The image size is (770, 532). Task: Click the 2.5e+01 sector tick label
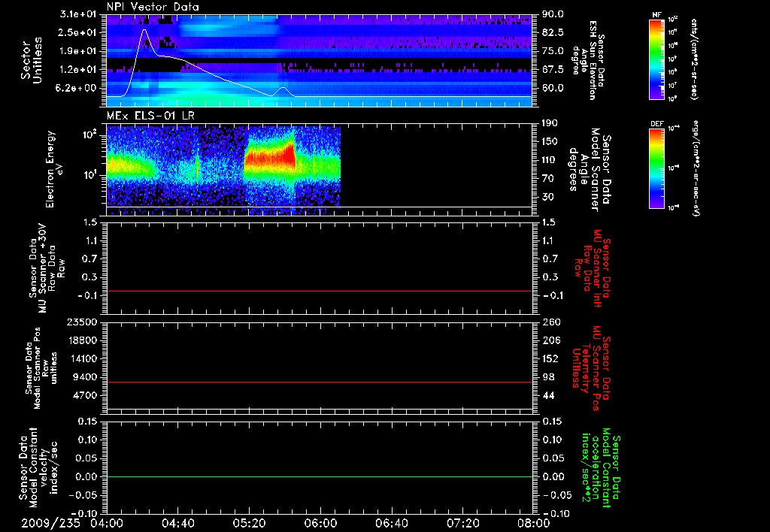pyautogui.click(x=79, y=32)
